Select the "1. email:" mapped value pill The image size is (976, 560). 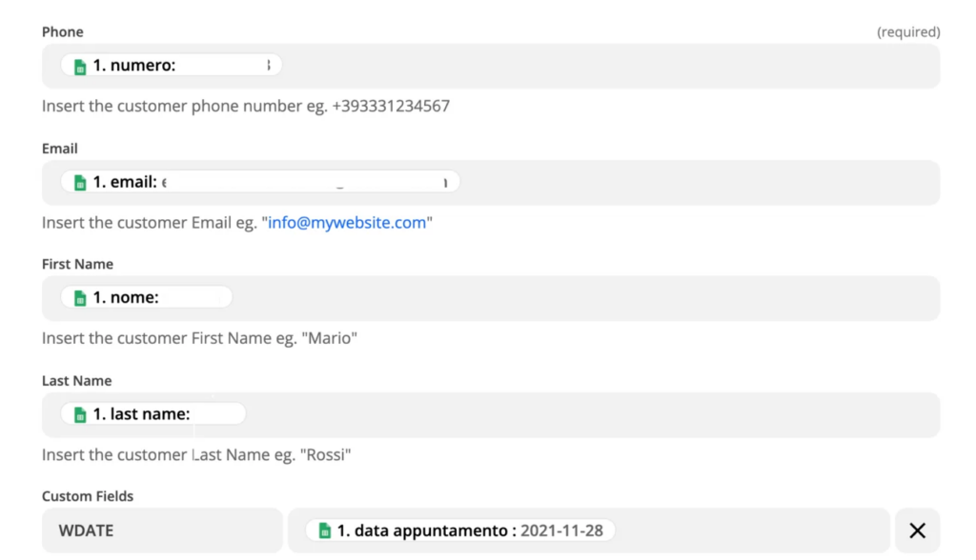pos(259,182)
